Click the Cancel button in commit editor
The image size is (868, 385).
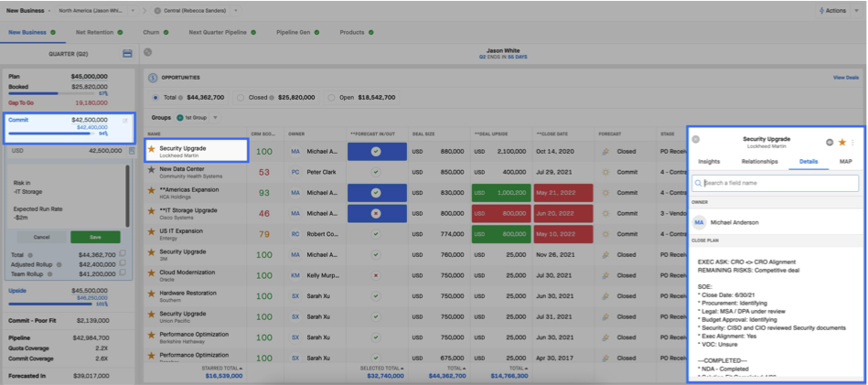tap(41, 237)
